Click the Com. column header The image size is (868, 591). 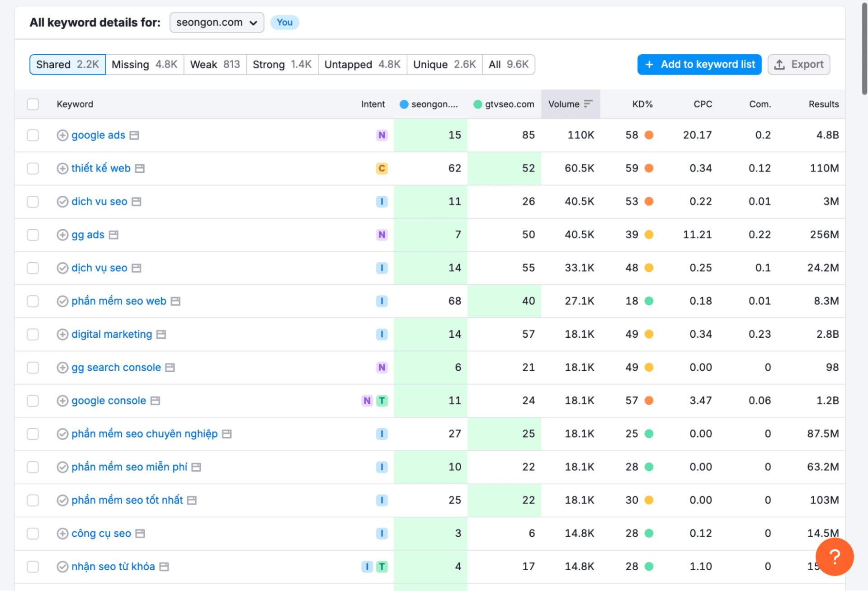(760, 104)
